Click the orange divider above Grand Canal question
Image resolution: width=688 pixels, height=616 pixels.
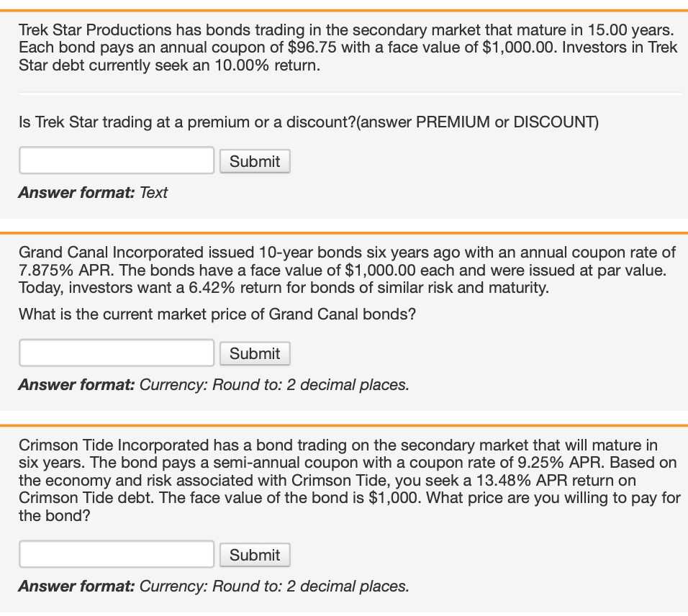344,233
